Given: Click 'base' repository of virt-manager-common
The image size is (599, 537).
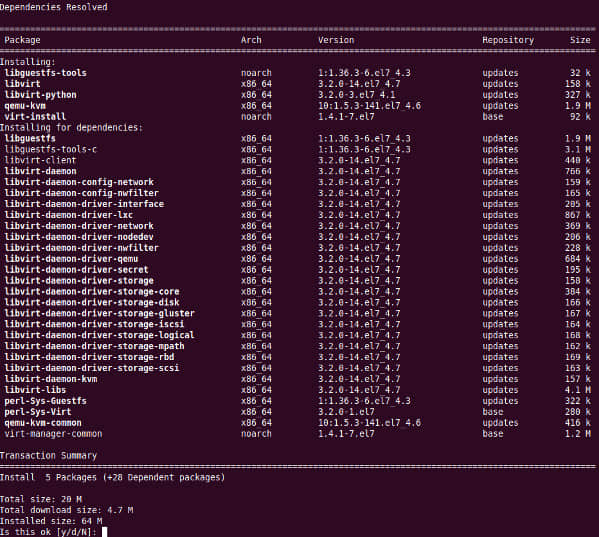Looking at the screenshot, I should coord(492,433).
